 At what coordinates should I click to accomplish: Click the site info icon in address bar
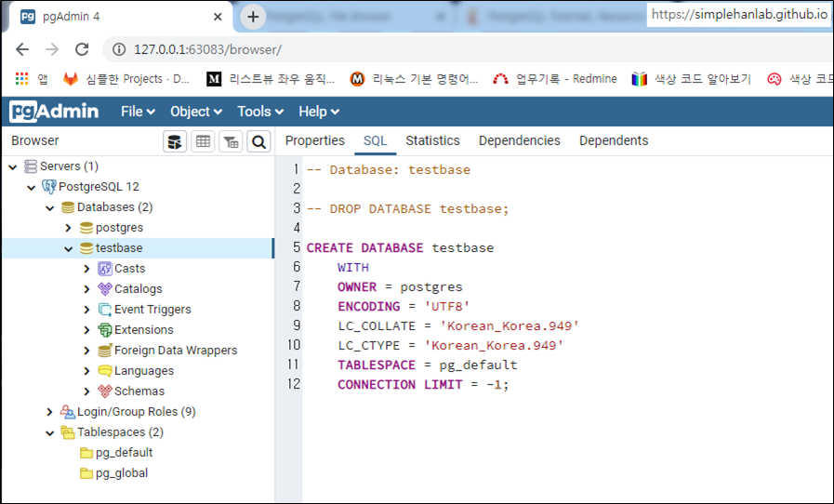(x=119, y=49)
